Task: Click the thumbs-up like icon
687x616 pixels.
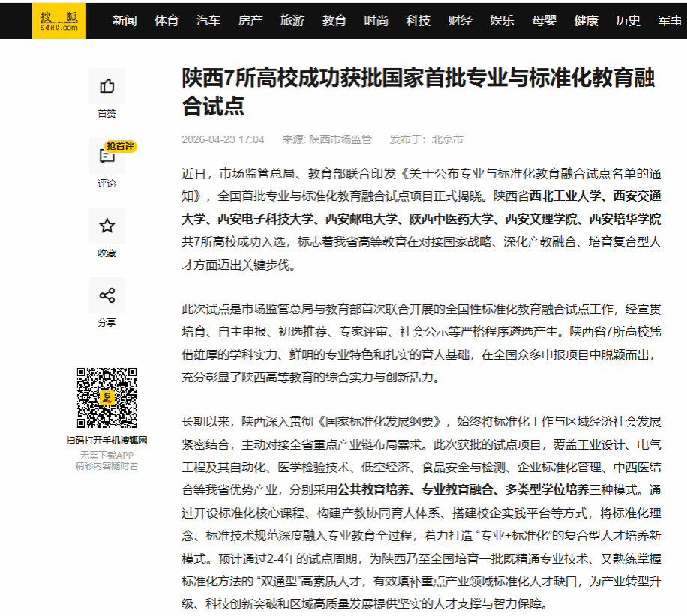Action: (107, 86)
